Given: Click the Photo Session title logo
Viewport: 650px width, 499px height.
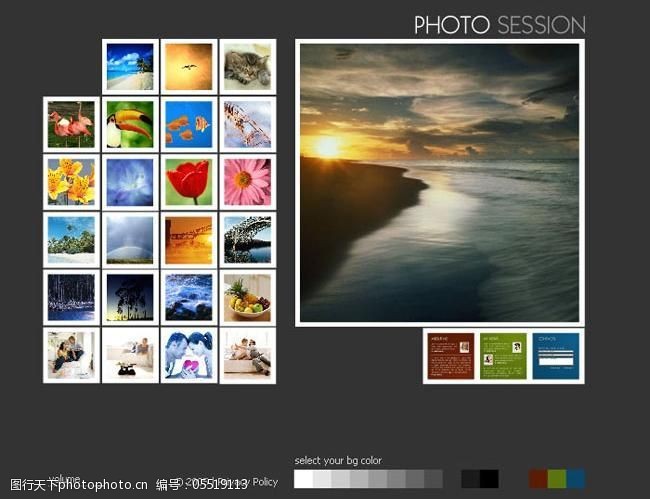Looking at the screenshot, I should (499, 25).
